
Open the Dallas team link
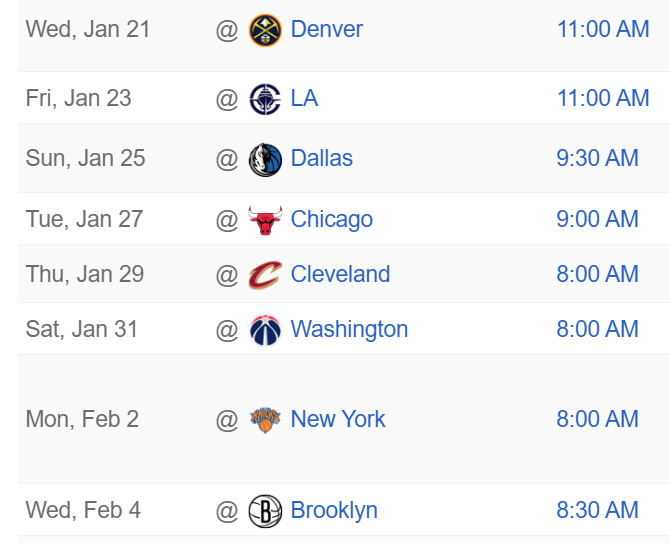(x=322, y=158)
